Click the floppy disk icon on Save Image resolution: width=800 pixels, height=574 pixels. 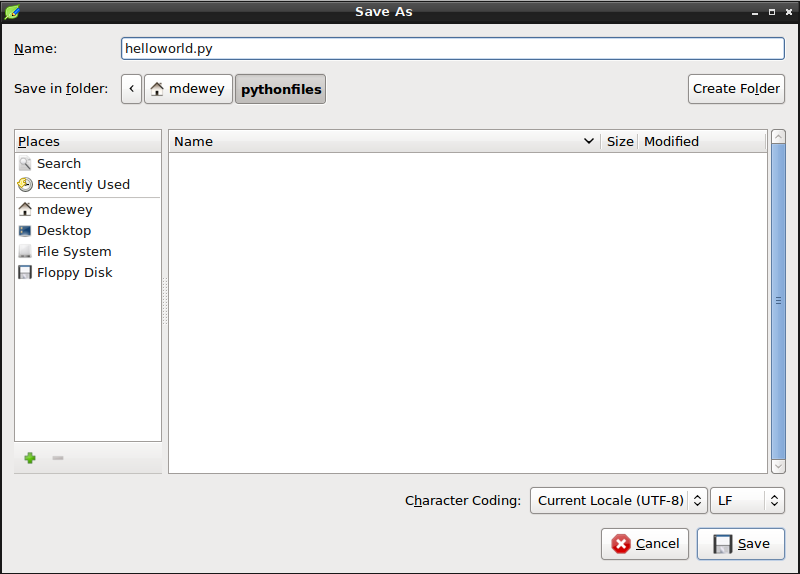coord(722,544)
